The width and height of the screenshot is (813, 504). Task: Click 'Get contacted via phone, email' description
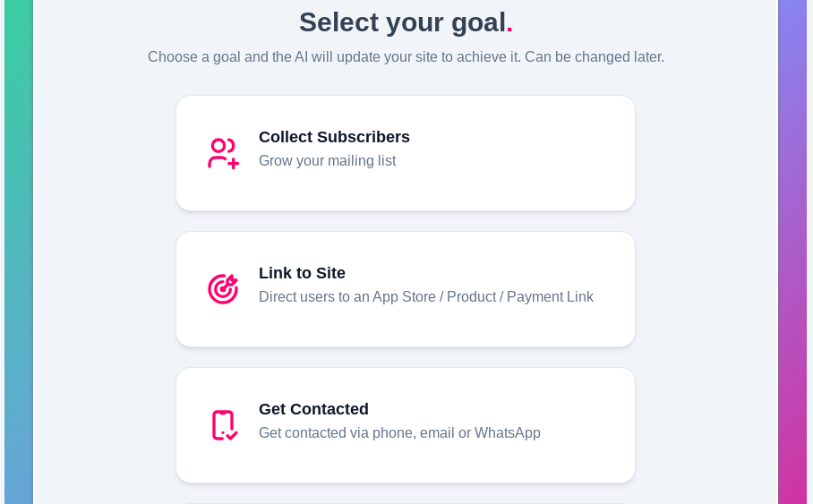tap(358, 433)
